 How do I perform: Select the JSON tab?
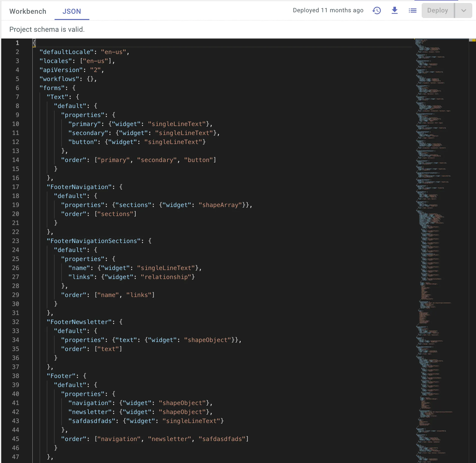point(72,11)
